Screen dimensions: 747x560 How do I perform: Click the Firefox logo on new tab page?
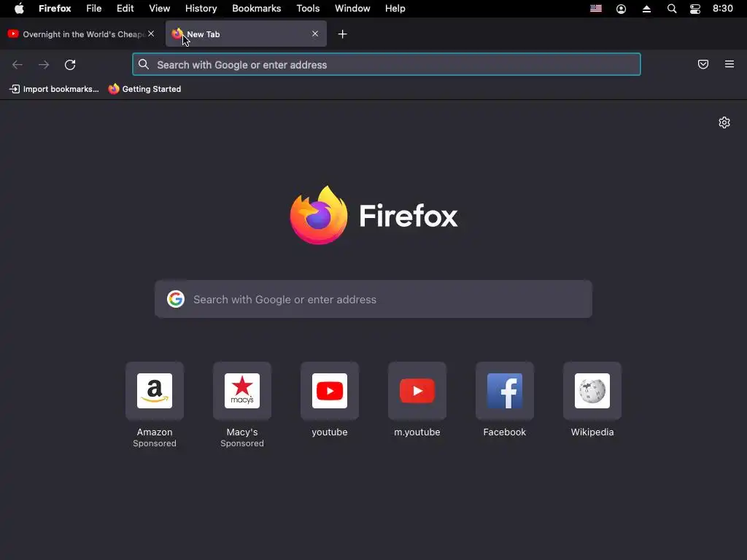coord(319,215)
